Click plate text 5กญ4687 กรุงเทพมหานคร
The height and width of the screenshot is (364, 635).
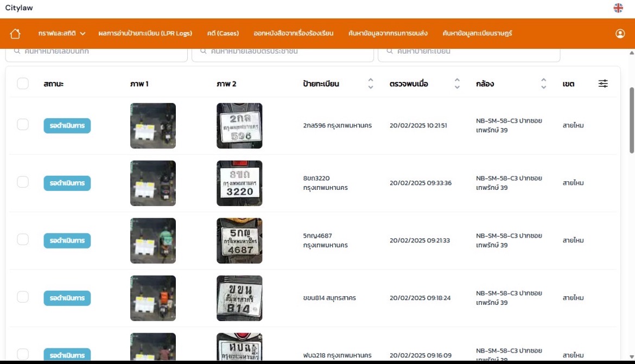(x=326, y=240)
